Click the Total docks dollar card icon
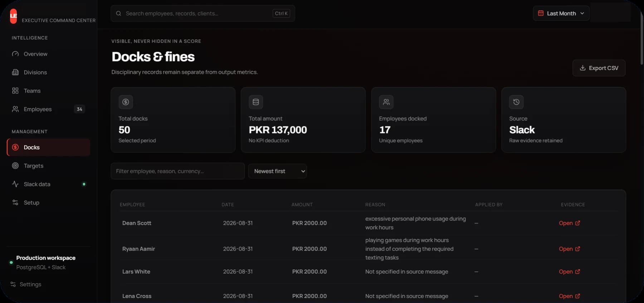The height and width of the screenshot is (303, 644). click(x=126, y=102)
